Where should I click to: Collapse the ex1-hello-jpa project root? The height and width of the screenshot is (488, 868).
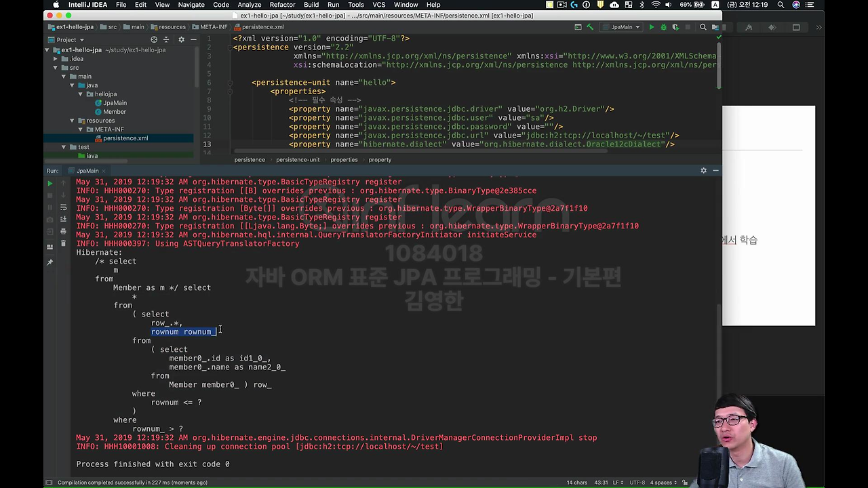(47, 50)
